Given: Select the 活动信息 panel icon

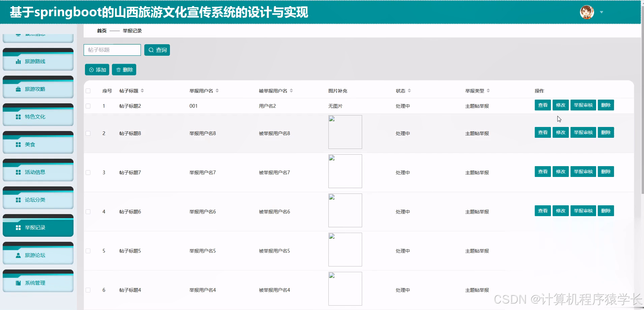Looking at the screenshot, I should (19, 172).
